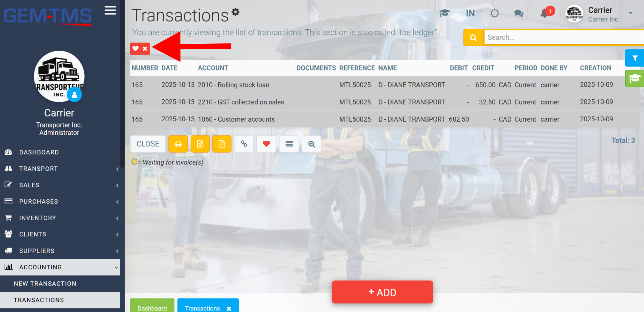
Task: Open the hamburger menu icon
Action: (110, 11)
